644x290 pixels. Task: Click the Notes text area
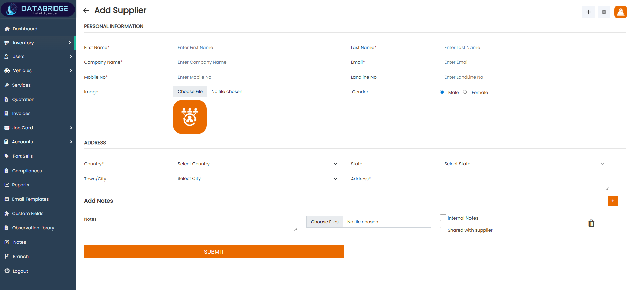(x=235, y=222)
